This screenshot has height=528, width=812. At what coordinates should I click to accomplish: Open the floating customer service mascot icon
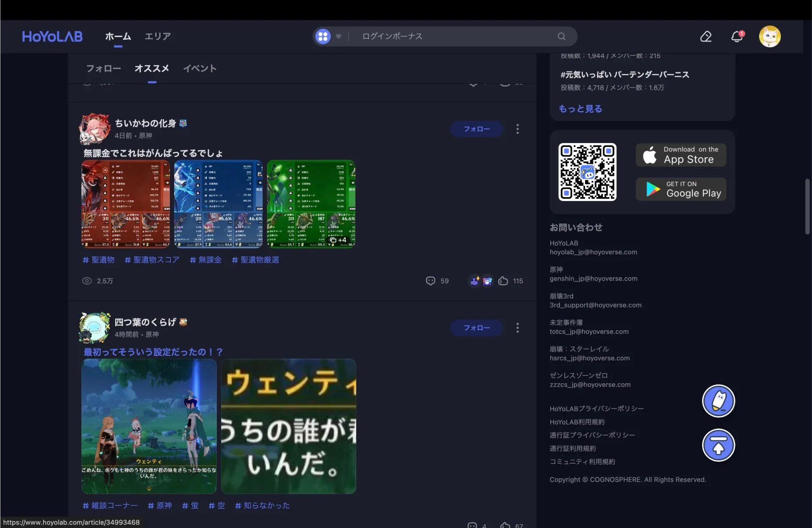(718, 401)
